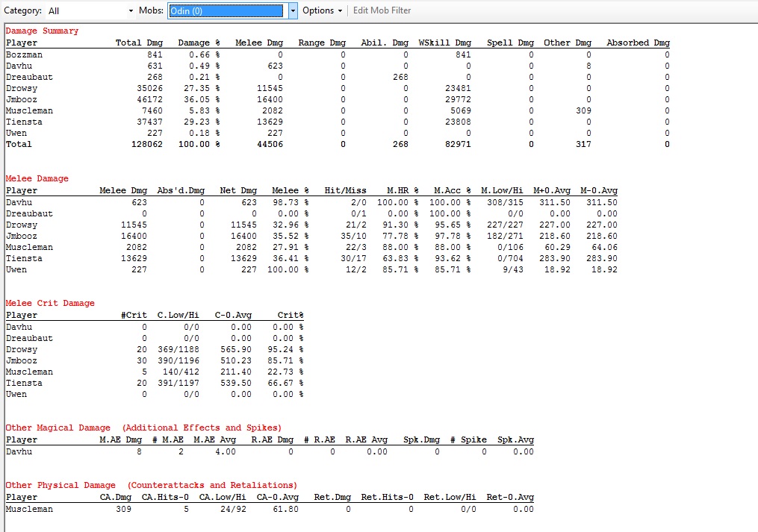Screen dimensions: 758x532
Task: Click the grand total value 128062
Action: 144,145
